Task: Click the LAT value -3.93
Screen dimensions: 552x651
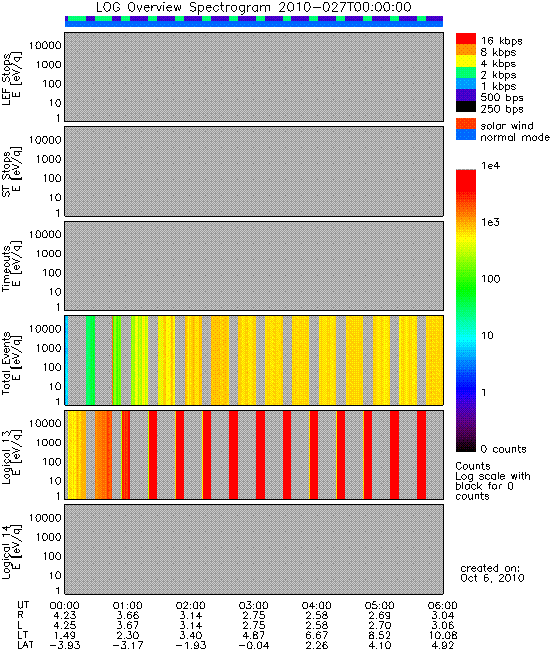Action: point(65,645)
